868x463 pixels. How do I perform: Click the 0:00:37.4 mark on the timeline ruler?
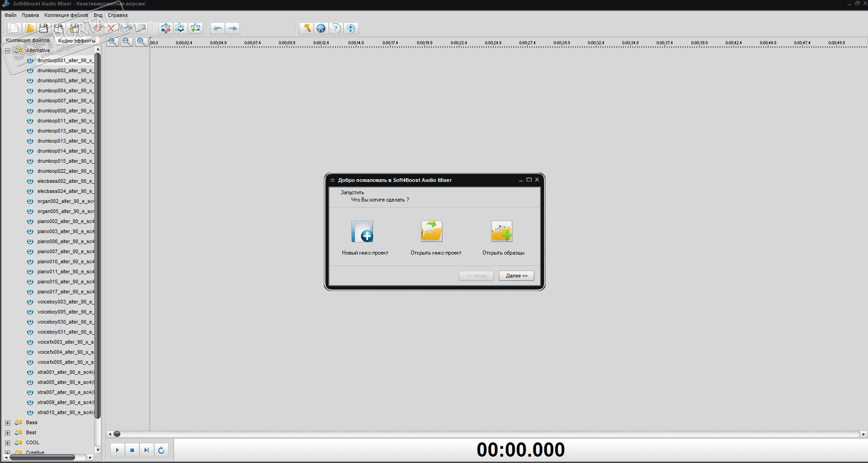pos(664,43)
